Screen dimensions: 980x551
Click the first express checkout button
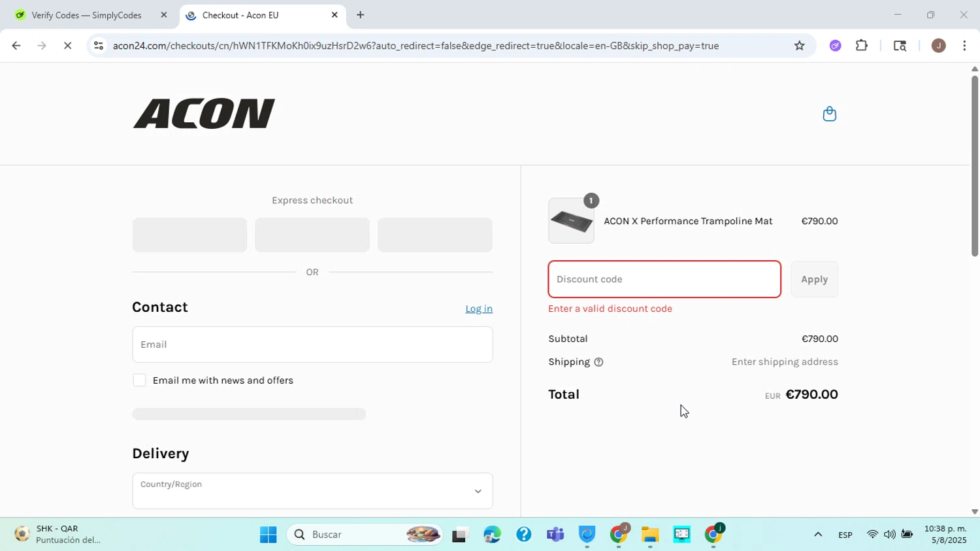tap(189, 235)
